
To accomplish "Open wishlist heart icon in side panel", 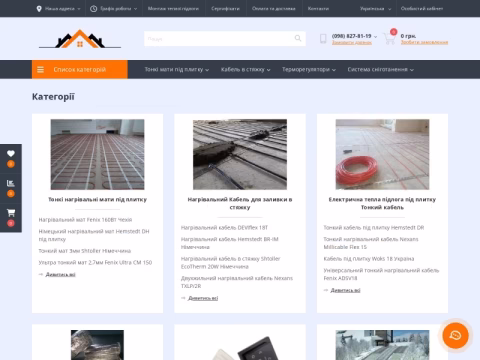I will tap(11, 153).
